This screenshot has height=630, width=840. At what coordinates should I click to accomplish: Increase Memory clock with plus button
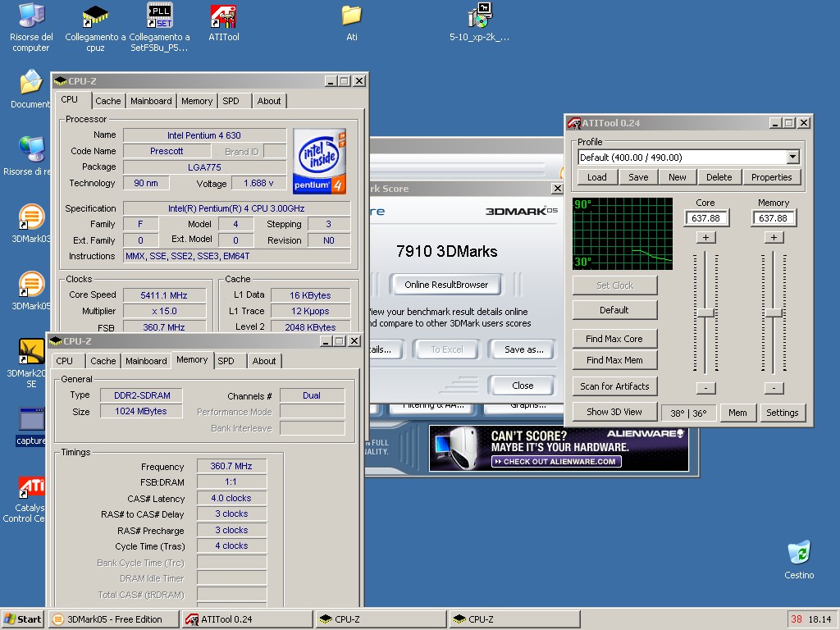[x=774, y=237]
